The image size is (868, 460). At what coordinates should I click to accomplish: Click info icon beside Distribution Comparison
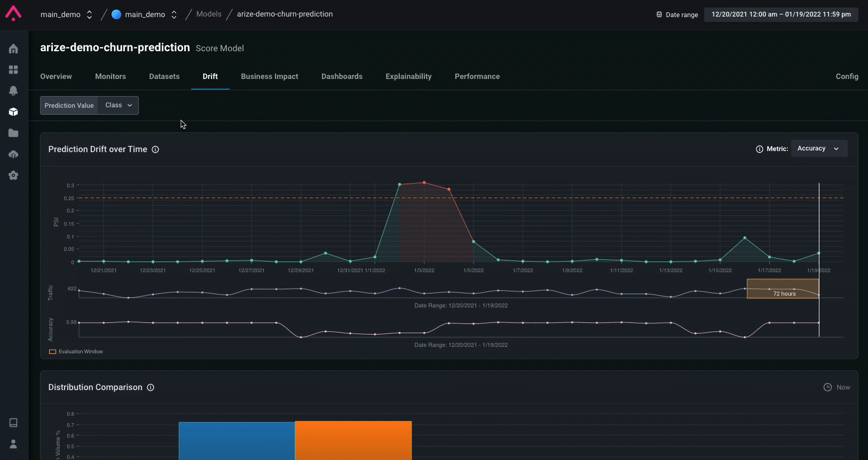pos(151,387)
